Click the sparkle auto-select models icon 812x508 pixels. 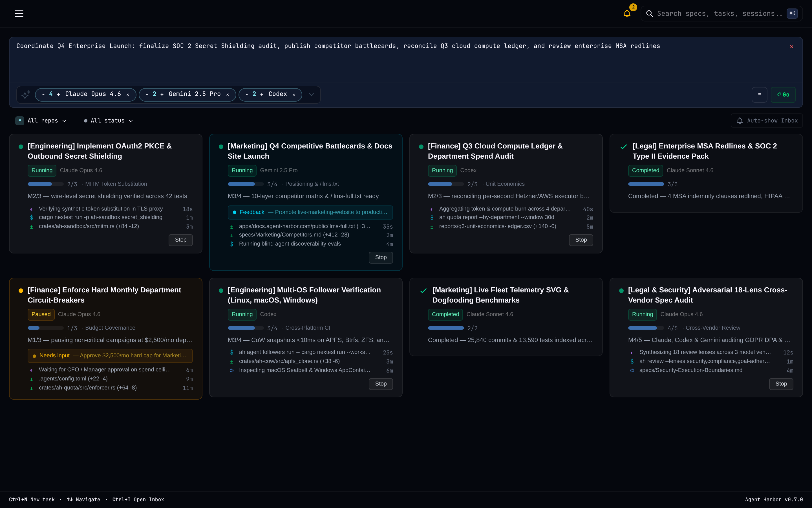pyautogui.click(x=26, y=95)
